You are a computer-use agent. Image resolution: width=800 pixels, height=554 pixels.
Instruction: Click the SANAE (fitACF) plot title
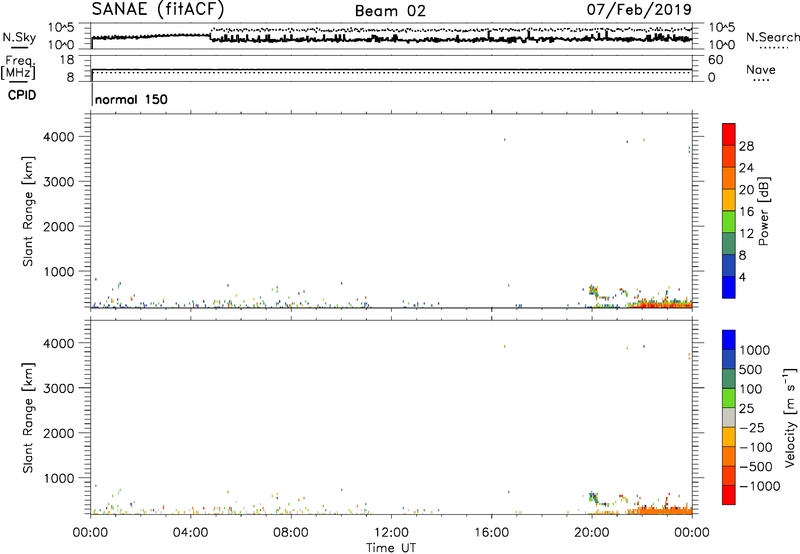(x=158, y=9)
